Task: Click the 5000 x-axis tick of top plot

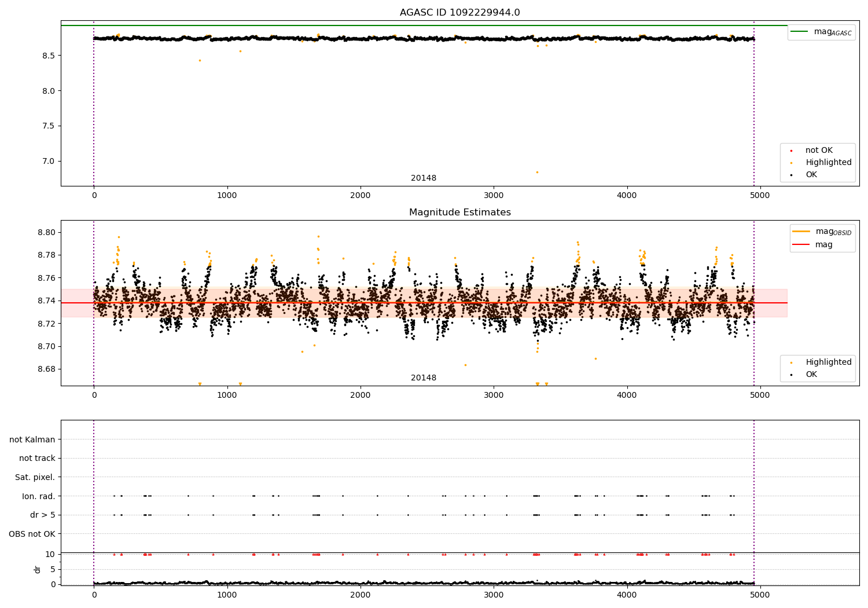Action: [760, 196]
